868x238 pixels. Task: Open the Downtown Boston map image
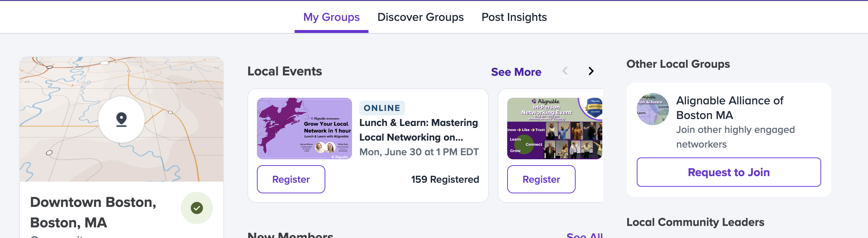[121, 119]
